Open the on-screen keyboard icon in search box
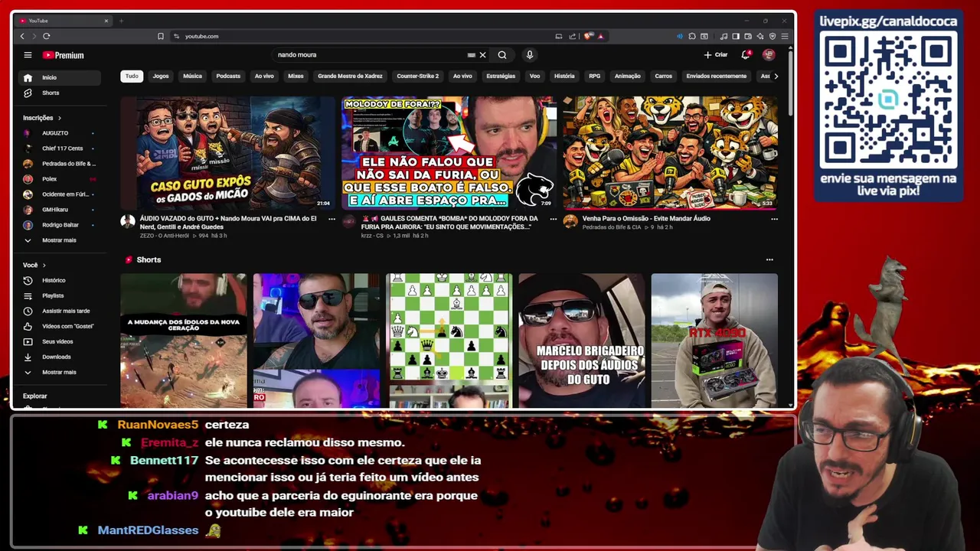980x551 pixels. 472,55
